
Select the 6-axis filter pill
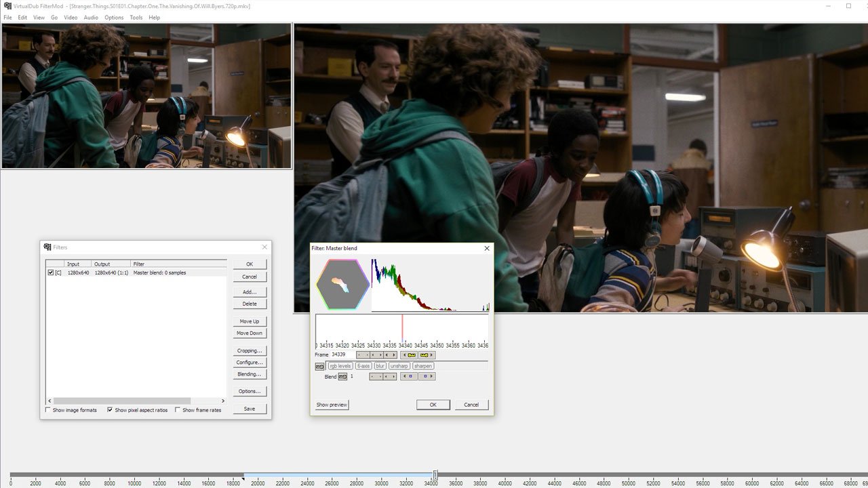[363, 366]
